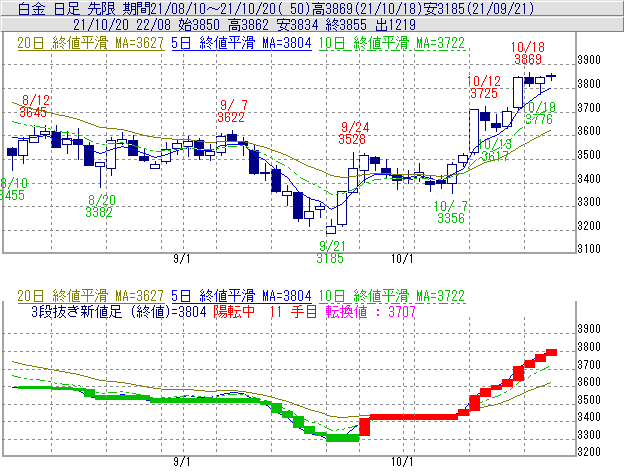The image size is (624, 475).
Task: Click the '出1219' volume value in header
Action: pyautogui.click(x=396, y=25)
